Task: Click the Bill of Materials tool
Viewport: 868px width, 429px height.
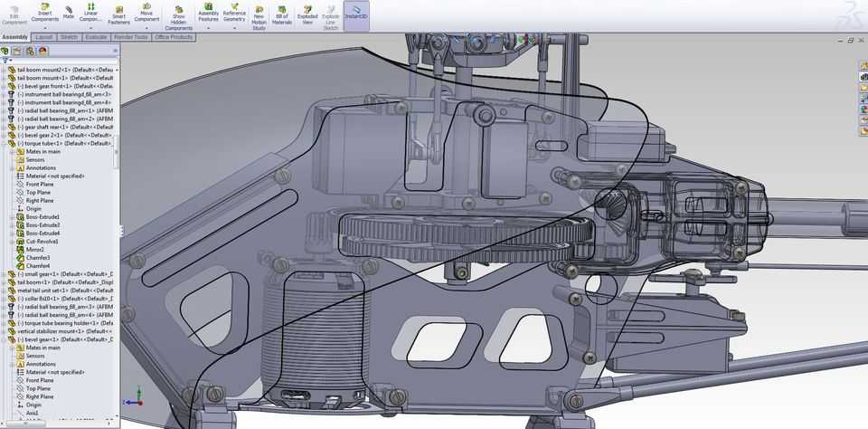Action: [282, 16]
